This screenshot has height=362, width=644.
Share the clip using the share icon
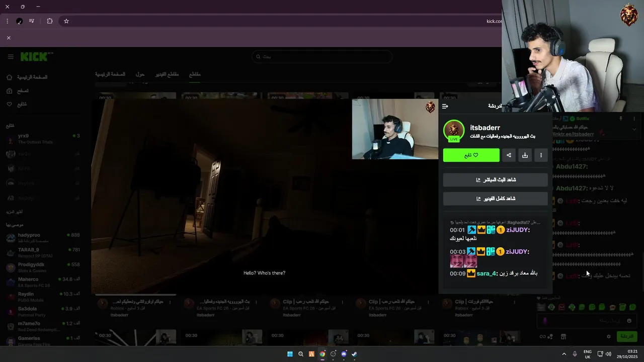click(509, 155)
